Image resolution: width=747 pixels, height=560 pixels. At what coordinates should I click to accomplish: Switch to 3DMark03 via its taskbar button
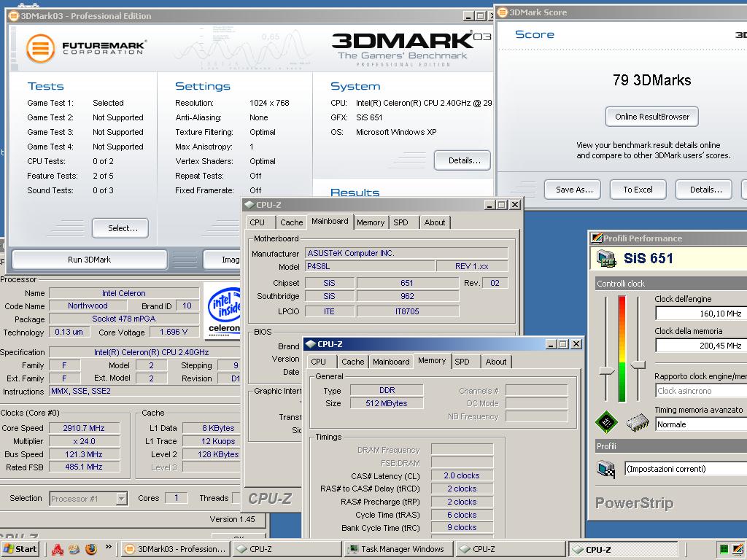pos(176,549)
